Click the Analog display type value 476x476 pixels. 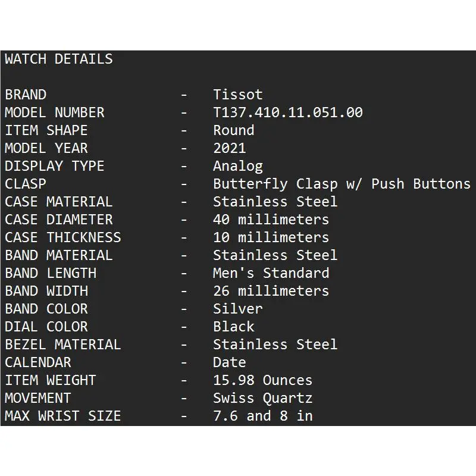237,167
